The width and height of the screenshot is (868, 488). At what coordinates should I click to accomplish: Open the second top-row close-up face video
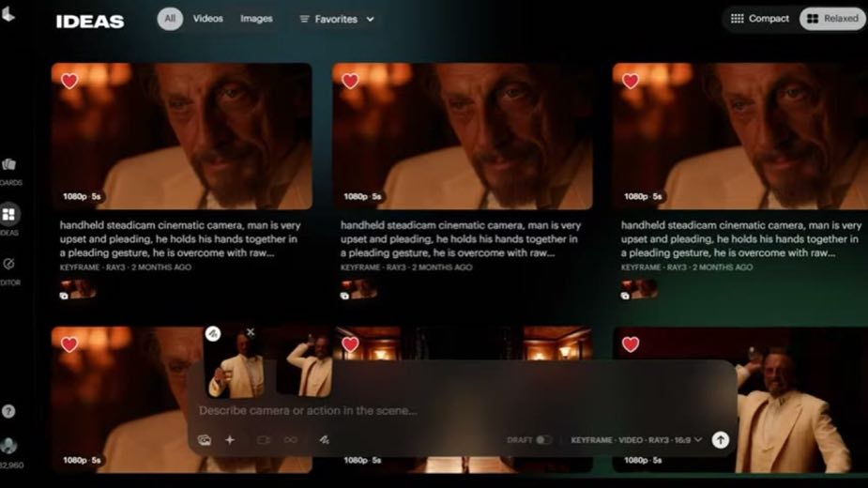pos(463,136)
